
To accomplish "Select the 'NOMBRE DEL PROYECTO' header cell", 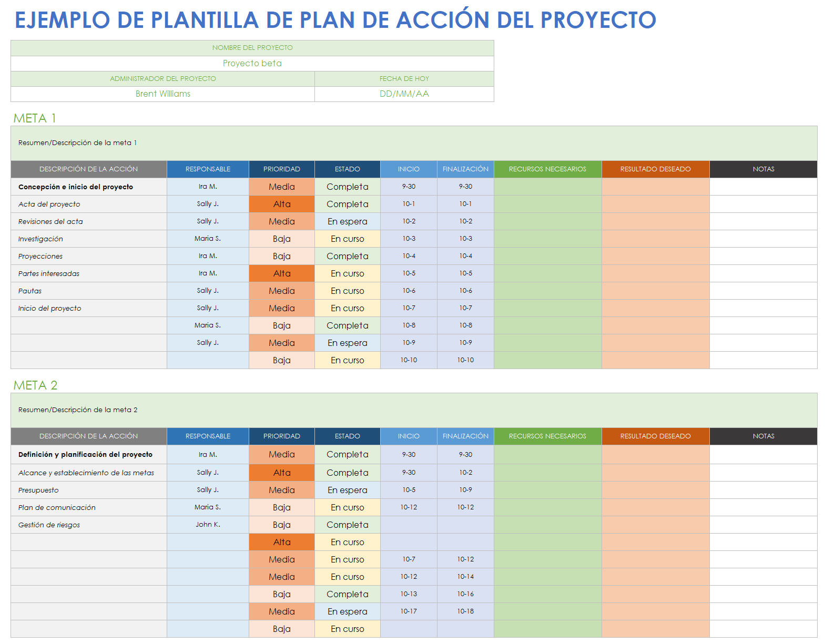I will coord(252,48).
